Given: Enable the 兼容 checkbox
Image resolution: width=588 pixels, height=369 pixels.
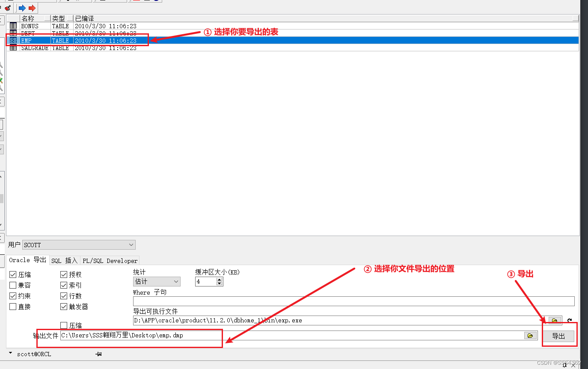Looking at the screenshot, I should [13, 285].
